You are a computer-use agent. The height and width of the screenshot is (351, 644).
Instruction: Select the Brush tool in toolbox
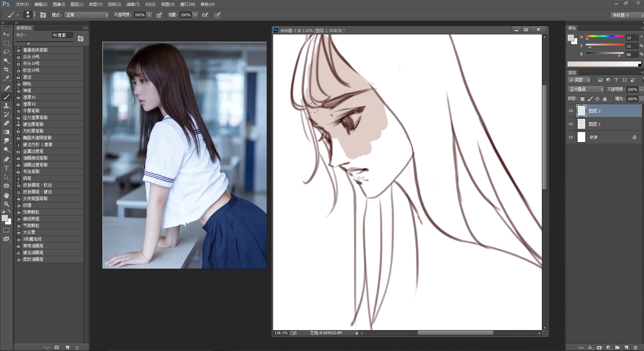[6, 97]
